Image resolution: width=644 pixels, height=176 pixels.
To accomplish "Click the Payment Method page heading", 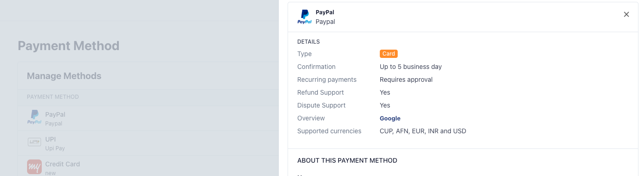I will (68, 46).
